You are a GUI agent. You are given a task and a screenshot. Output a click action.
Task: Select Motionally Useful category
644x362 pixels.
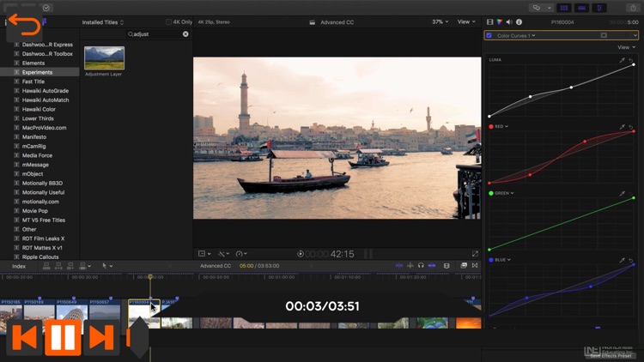pos(43,192)
